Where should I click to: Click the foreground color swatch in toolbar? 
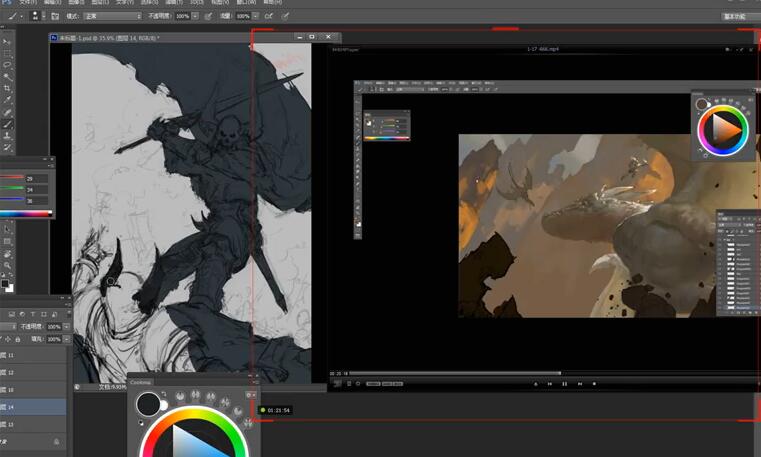pos(5,283)
